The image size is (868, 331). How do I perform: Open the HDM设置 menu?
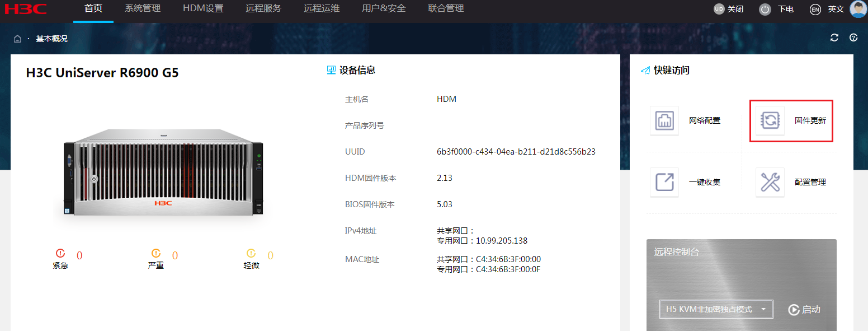[x=203, y=8]
